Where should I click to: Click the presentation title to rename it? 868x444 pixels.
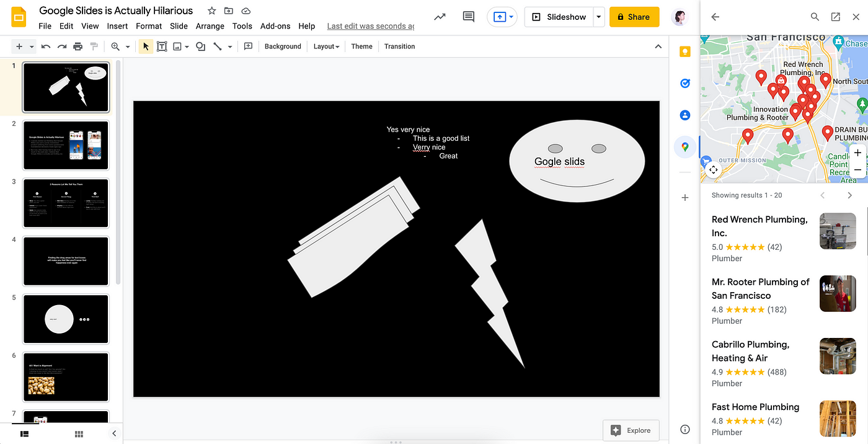coord(116,11)
